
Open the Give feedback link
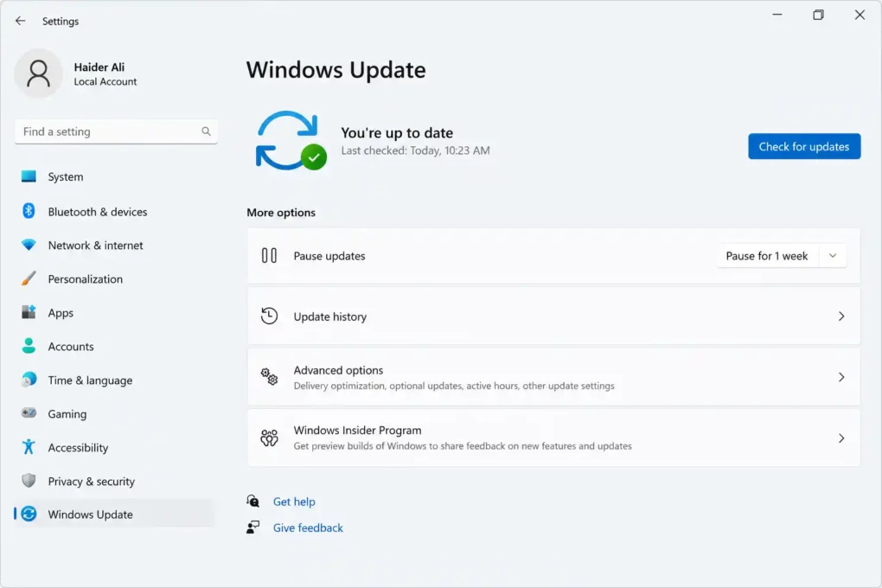[308, 527]
